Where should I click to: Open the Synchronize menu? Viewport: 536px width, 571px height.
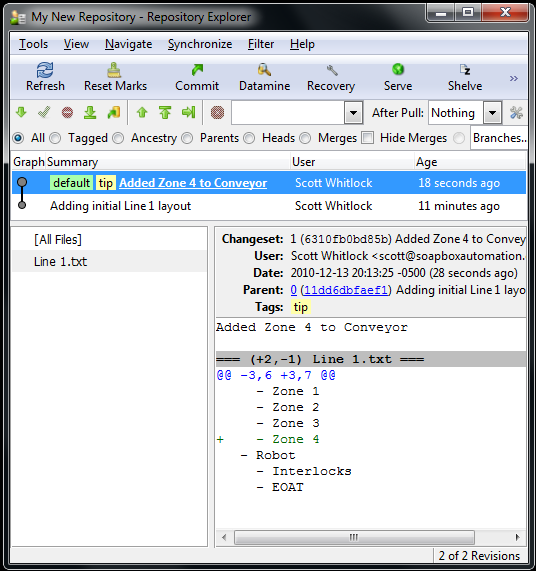[x=200, y=44]
